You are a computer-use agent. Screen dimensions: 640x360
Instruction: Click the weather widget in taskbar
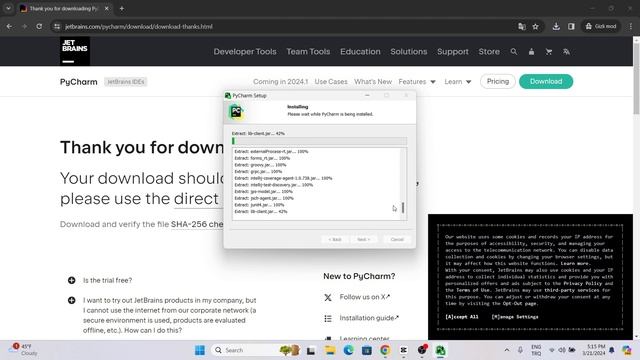point(24,350)
